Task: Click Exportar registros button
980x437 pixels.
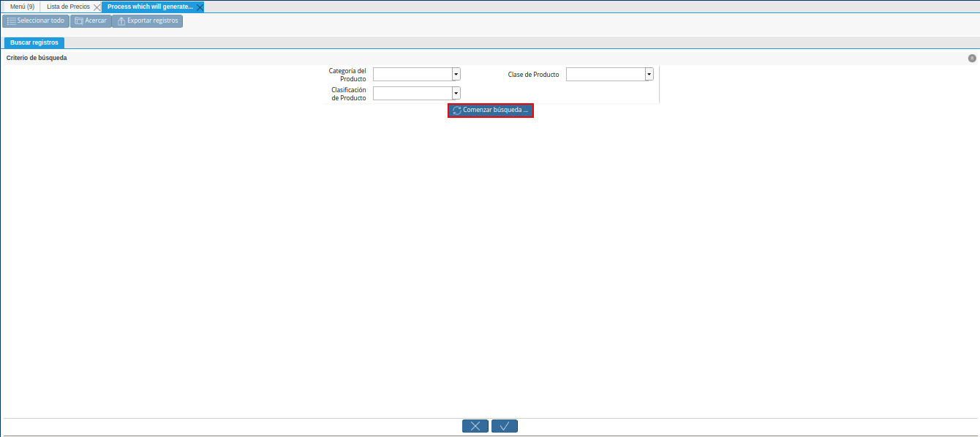Action: click(147, 21)
